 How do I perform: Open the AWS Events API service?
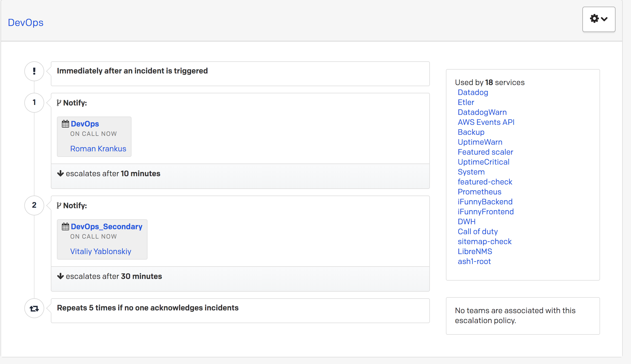[x=486, y=122]
